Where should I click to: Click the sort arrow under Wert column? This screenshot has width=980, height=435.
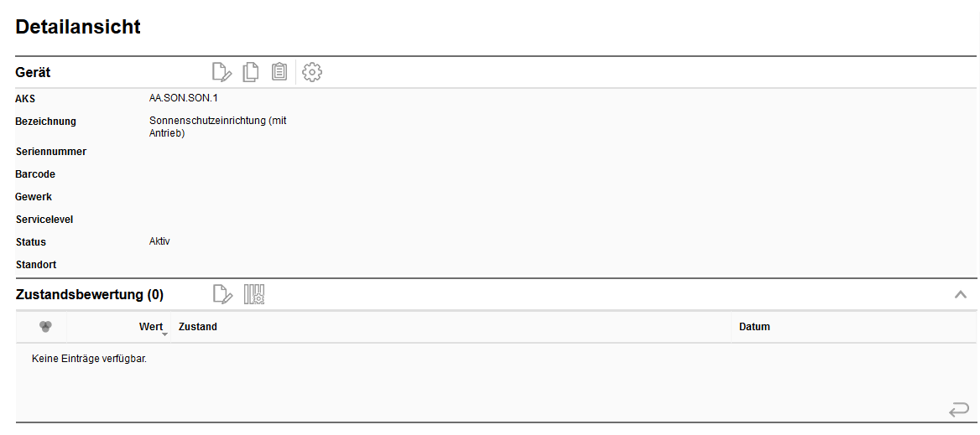pyautogui.click(x=164, y=334)
